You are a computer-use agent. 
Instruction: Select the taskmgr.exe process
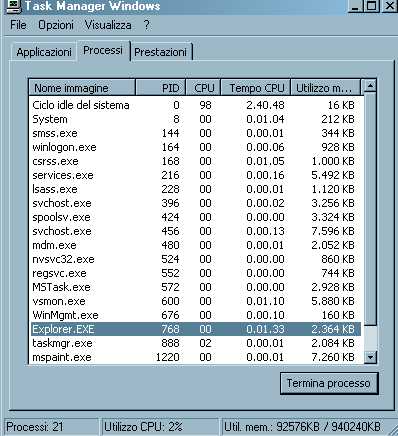click(195, 343)
